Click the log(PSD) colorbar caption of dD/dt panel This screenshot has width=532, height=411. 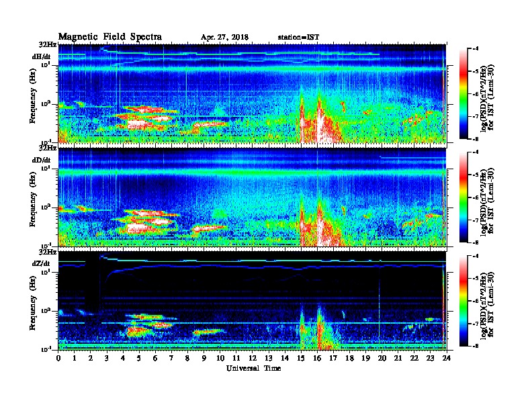[487, 201]
